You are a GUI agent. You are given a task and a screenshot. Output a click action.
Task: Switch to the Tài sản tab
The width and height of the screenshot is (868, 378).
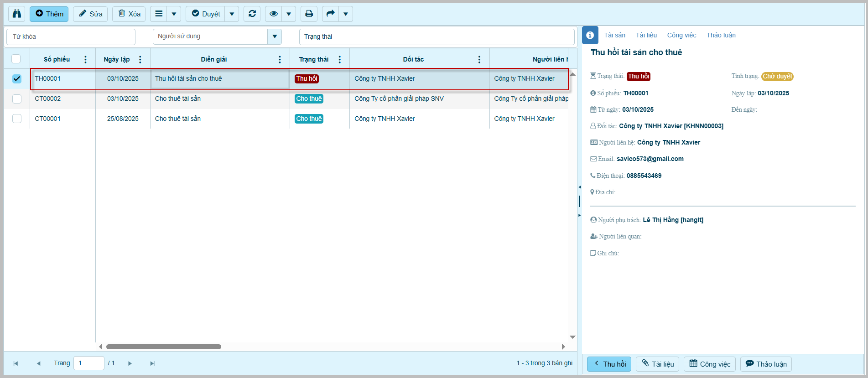[x=614, y=35]
